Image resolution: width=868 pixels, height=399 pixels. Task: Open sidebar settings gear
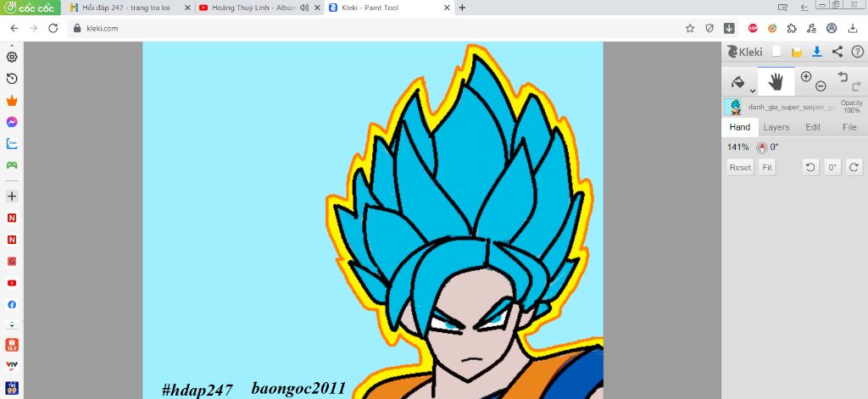pyautogui.click(x=12, y=57)
